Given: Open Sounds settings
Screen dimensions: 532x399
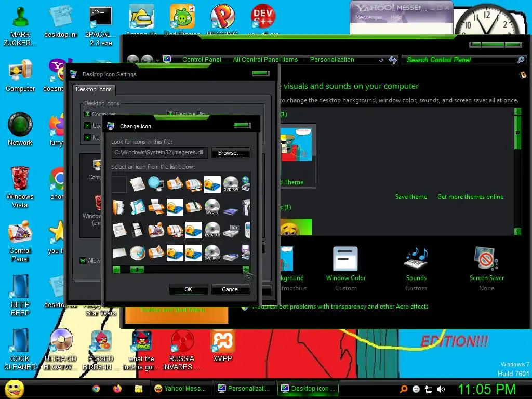Looking at the screenshot, I should (416, 269).
